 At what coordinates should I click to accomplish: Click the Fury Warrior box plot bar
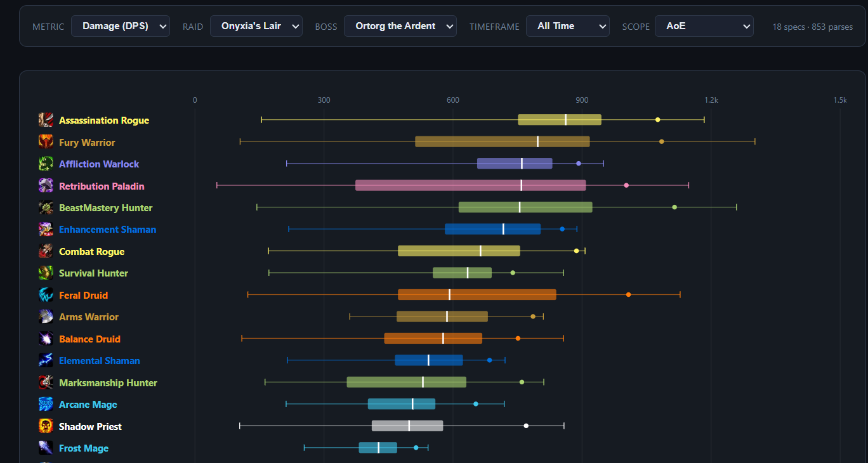coord(503,141)
